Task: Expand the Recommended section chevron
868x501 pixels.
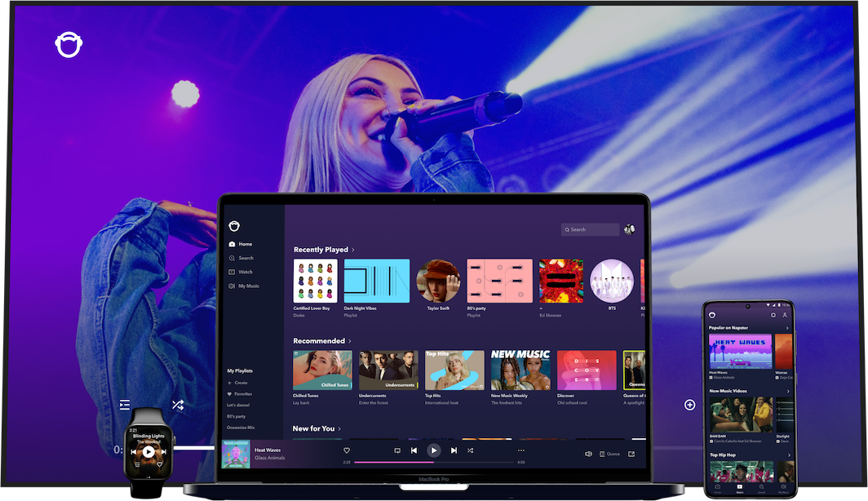Action: click(x=350, y=341)
